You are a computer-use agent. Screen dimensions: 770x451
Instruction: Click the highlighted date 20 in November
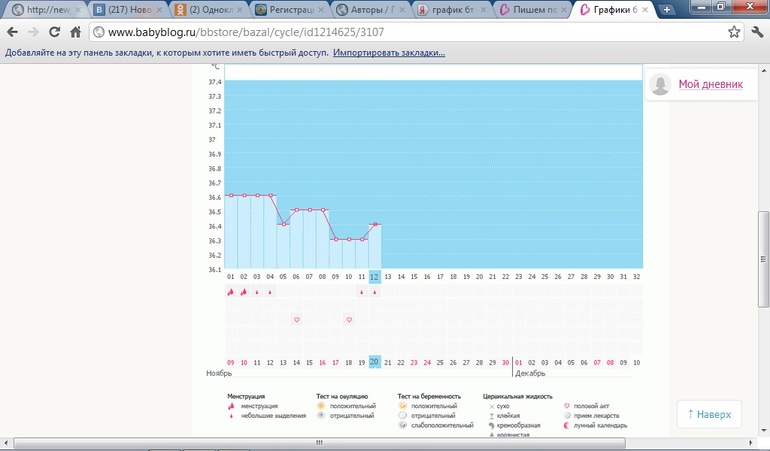pyautogui.click(x=374, y=362)
